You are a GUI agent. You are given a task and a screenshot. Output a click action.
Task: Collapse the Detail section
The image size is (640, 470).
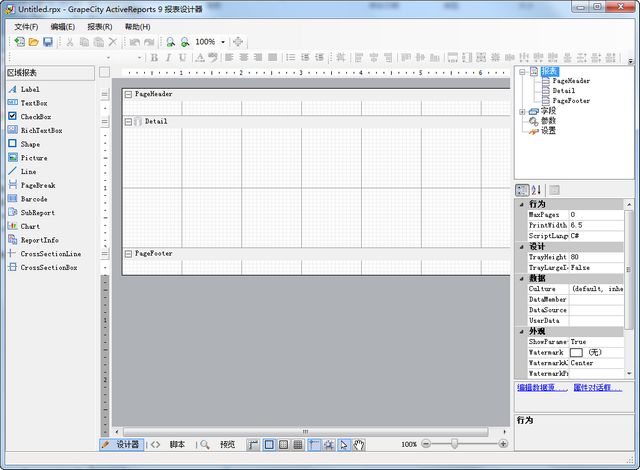click(x=128, y=121)
